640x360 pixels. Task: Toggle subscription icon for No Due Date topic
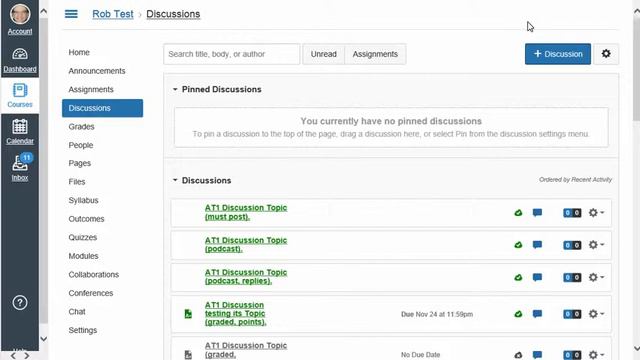coord(537,355)
